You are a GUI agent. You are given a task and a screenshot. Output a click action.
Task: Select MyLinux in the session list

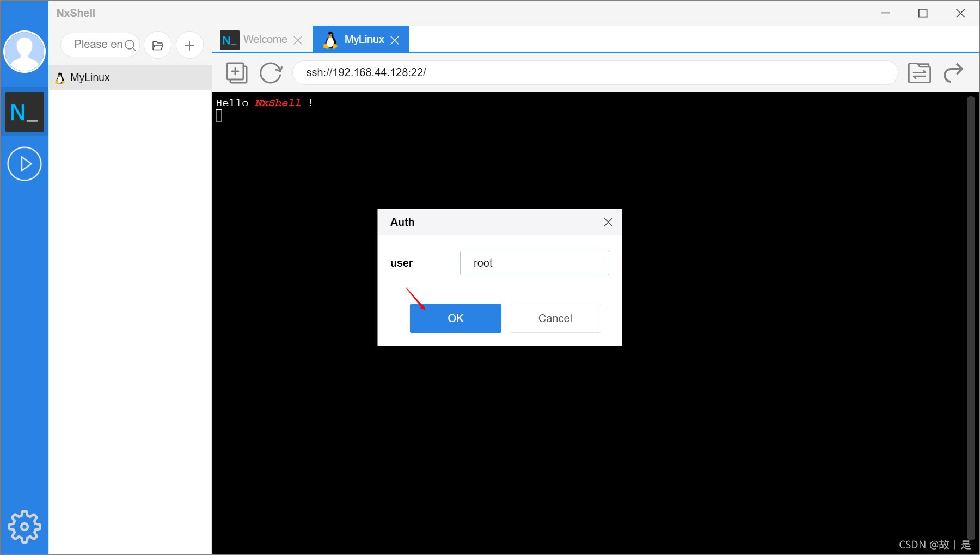pyautogui.click(x=130, y=77)
